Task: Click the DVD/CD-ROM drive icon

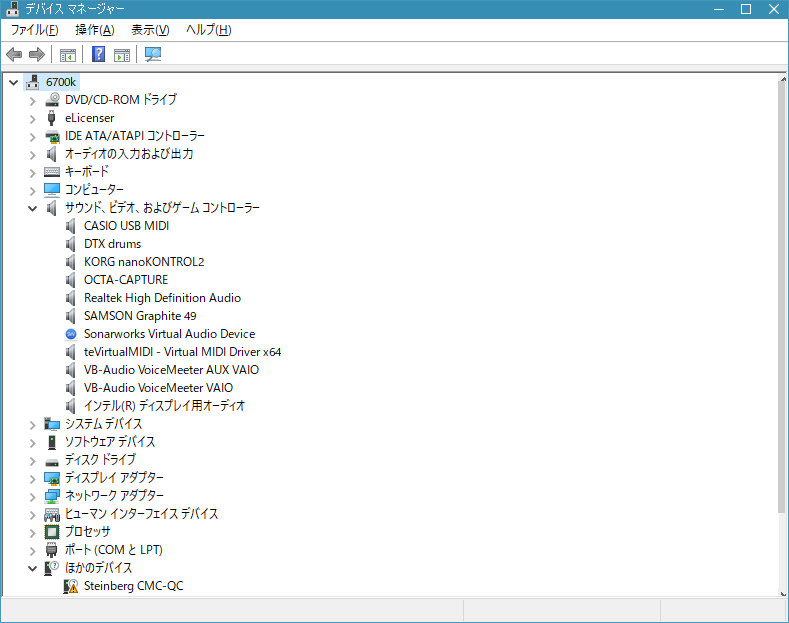Action: click(52, 100)
